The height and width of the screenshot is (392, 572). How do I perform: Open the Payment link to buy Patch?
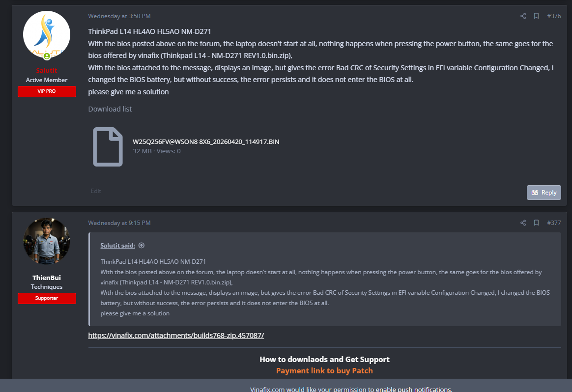click(x=324, y=370)
